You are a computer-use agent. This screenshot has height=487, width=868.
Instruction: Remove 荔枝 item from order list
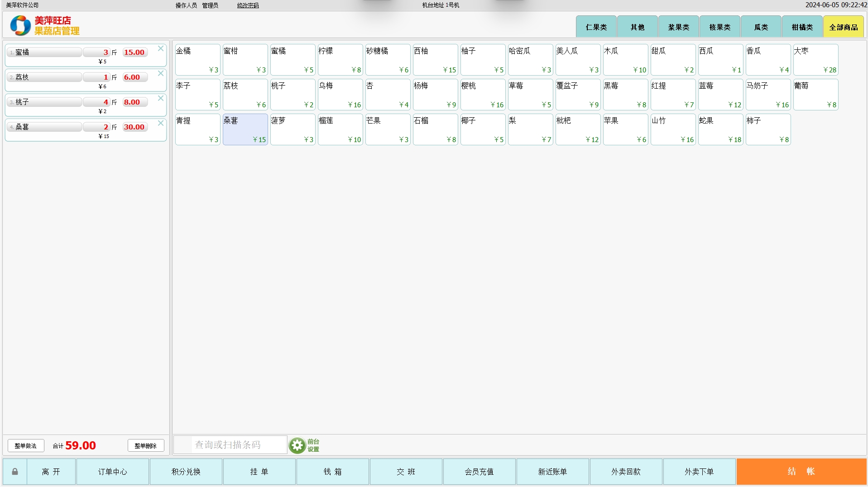click(x=161, y=73)
